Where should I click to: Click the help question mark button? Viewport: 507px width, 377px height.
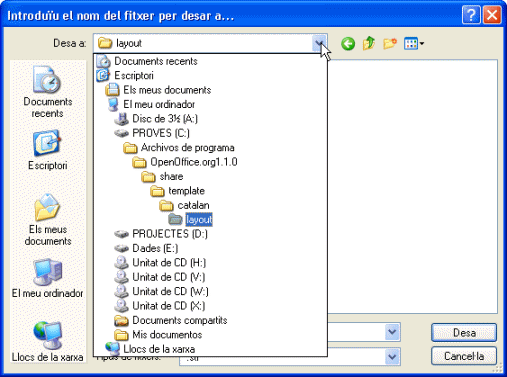(471, 15)
